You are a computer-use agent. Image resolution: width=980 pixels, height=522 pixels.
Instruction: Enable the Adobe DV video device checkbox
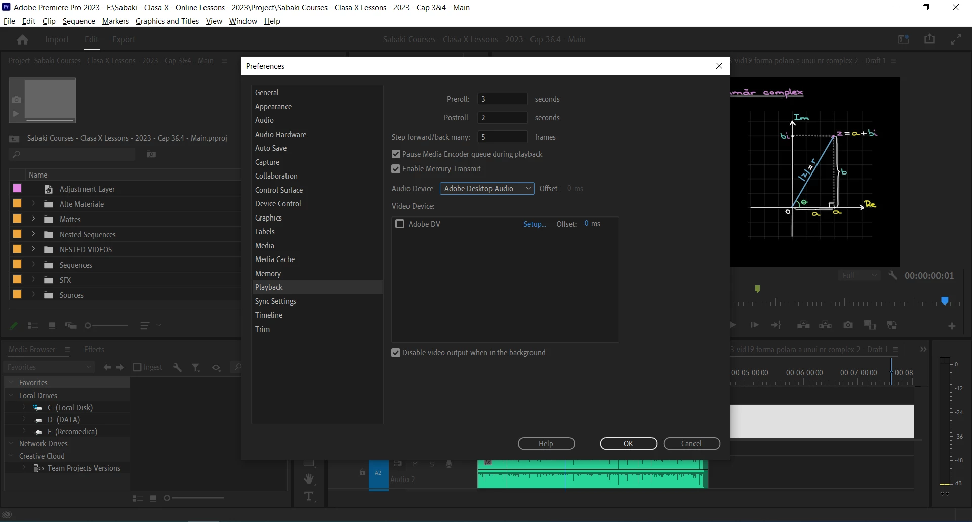(400, 224)
